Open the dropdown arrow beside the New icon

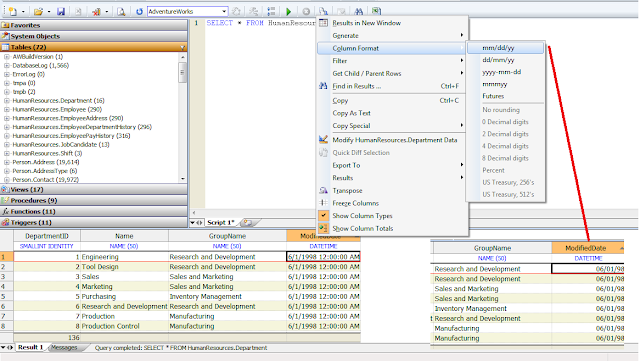click(23, 12)
